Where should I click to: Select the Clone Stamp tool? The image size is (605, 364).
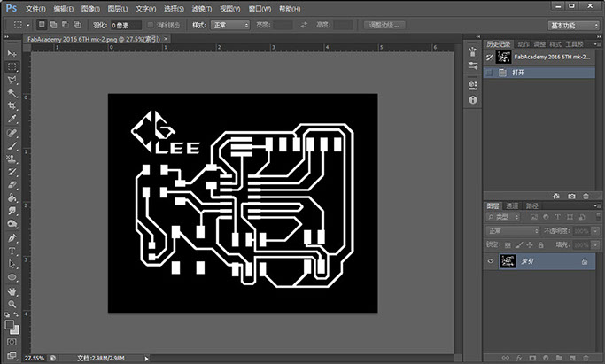click(x=12, y=159)
